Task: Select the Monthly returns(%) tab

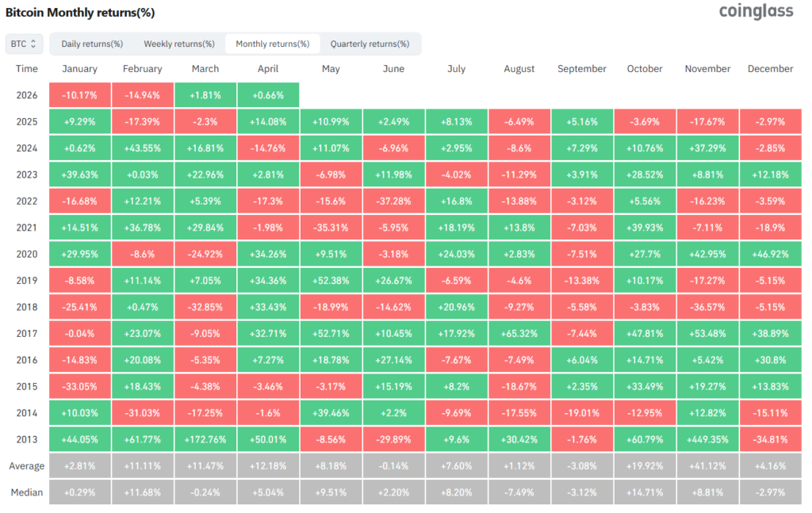Action: pos(273,44)
